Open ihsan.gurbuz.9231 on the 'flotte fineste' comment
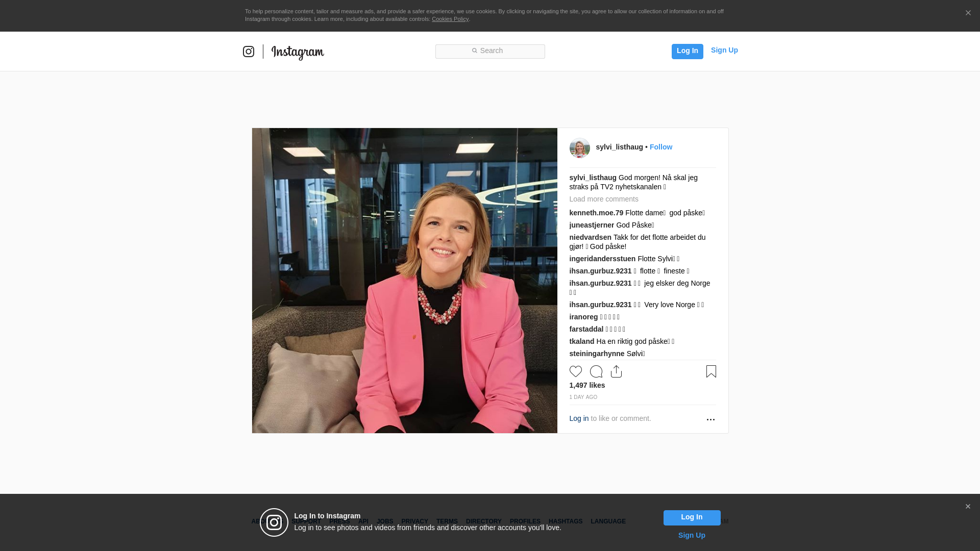The width and height of the screenshot is (980, 551). [600, 271]
